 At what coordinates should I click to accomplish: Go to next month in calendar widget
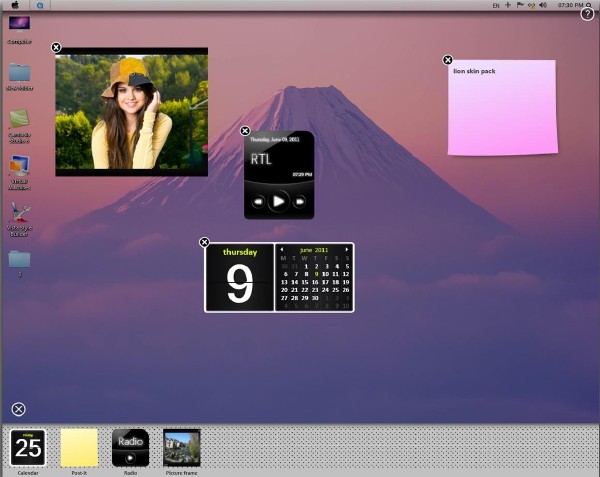point(347,249)
